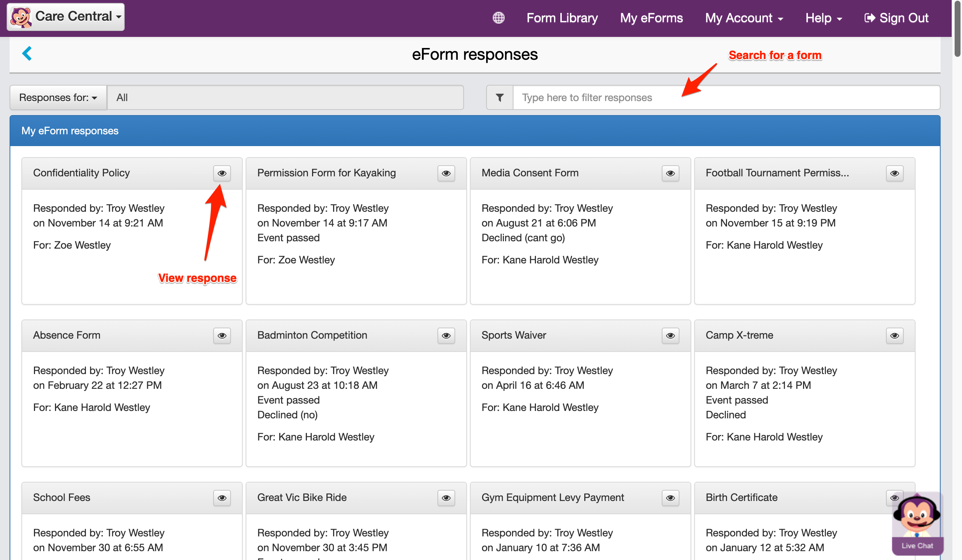View the Media Consent Form response

pyautogui.click(x=670, y=173)
